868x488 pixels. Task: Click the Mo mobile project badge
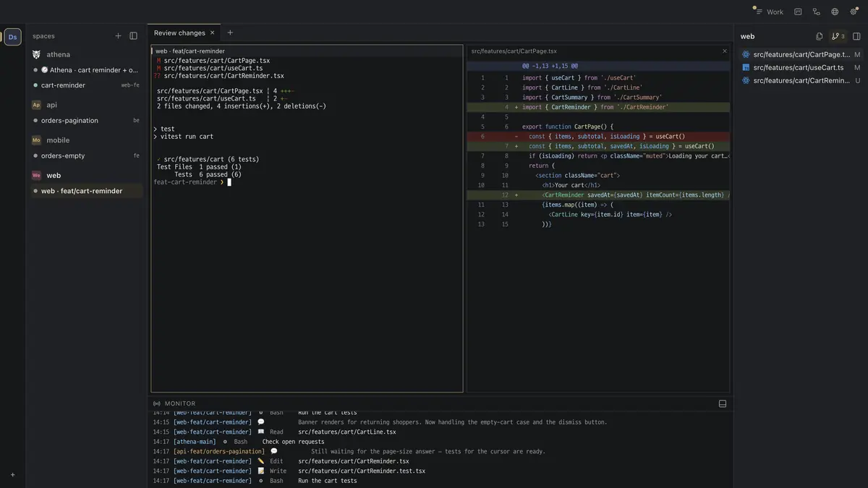tap(36, 140)
